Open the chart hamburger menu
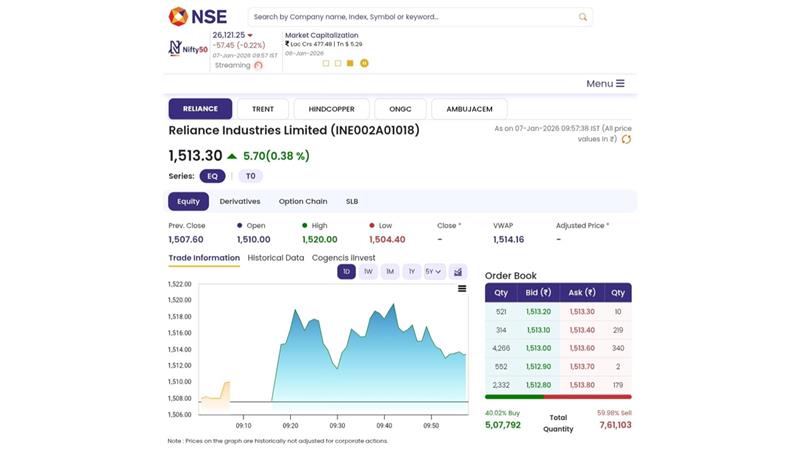This screenshot has height=450, width=800. (x=462, y=289)
